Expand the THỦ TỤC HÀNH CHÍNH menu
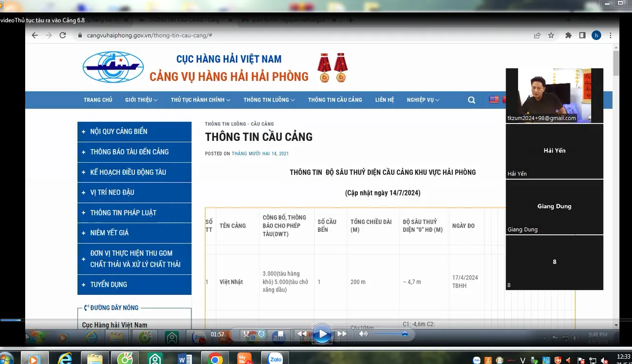 pos(200,100)
